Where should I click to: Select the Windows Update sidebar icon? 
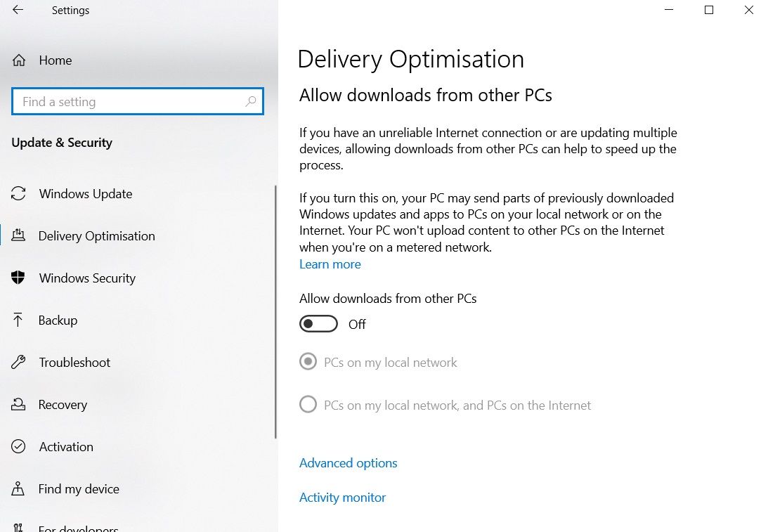19,193
